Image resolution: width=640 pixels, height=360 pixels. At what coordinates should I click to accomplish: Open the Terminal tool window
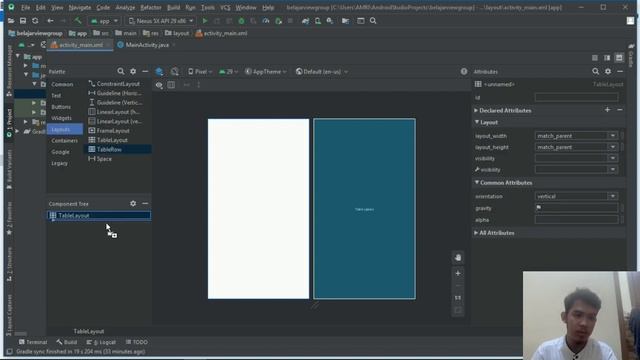[x=33, y=342]
